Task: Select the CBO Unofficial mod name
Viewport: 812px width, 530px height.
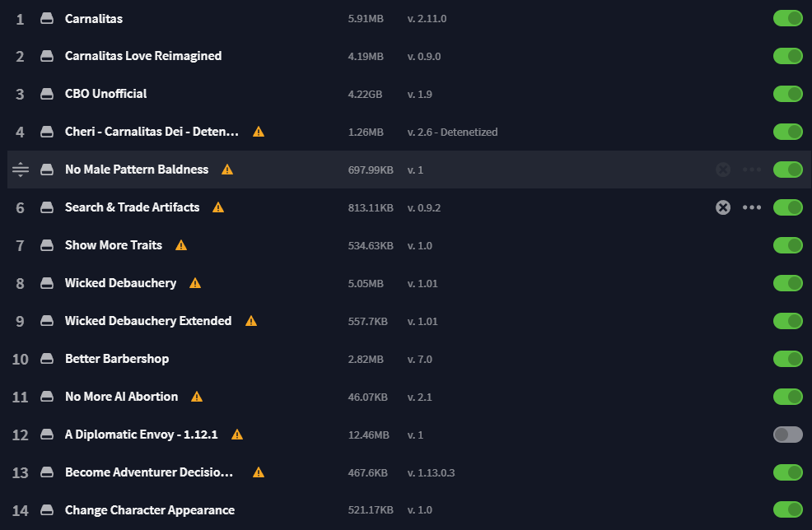Action: tap(105, 94)
